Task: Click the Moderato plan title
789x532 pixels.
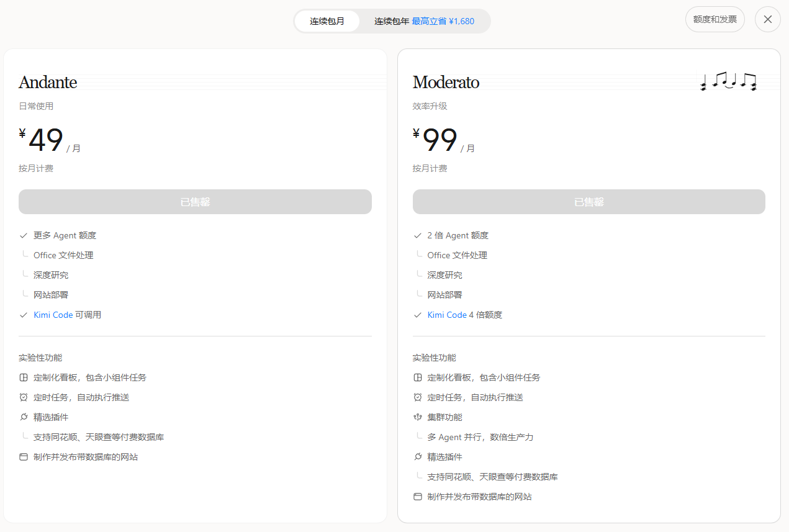Action: click(x=446, y=82)
